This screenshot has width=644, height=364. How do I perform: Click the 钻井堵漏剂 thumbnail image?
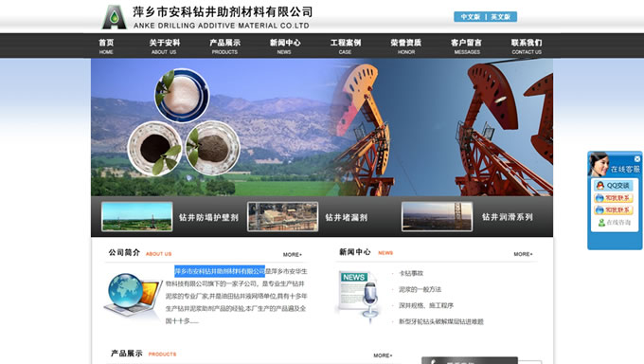pos(282,216)
